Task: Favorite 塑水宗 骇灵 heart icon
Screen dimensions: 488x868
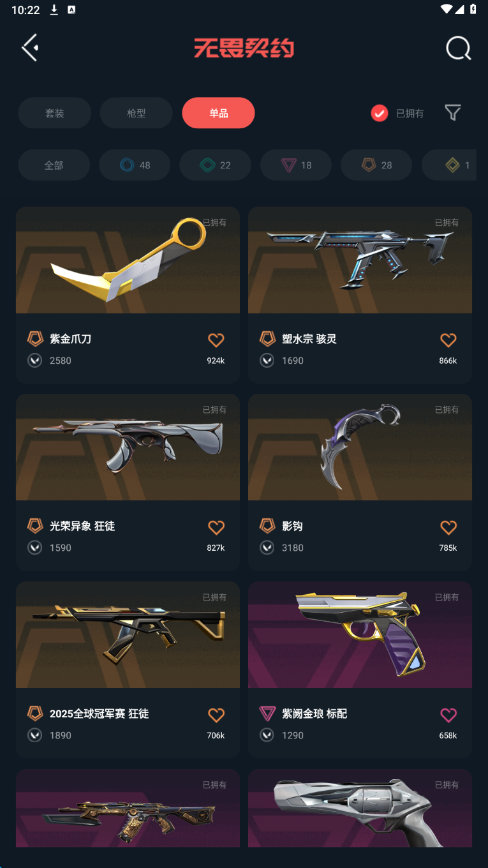Action: point(448,340)
